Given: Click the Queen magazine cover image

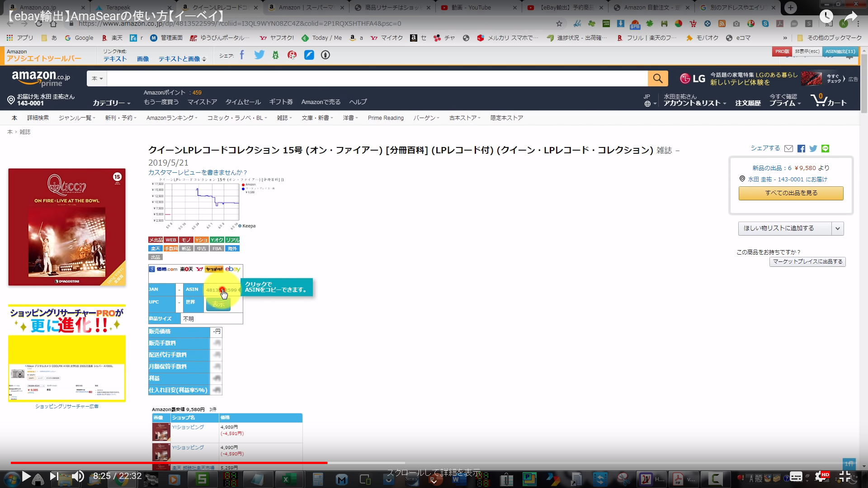Looking at the screenshot, I should pos(67,227).
